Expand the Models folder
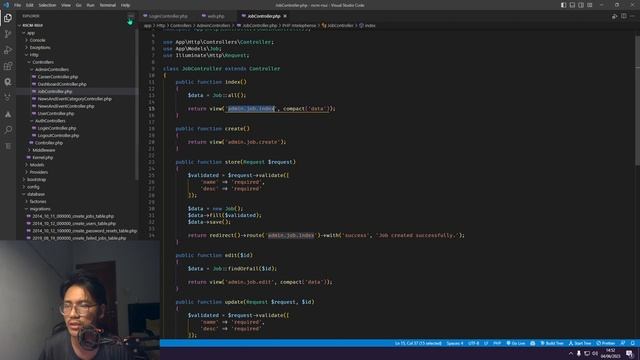 [x=37, y=165]
